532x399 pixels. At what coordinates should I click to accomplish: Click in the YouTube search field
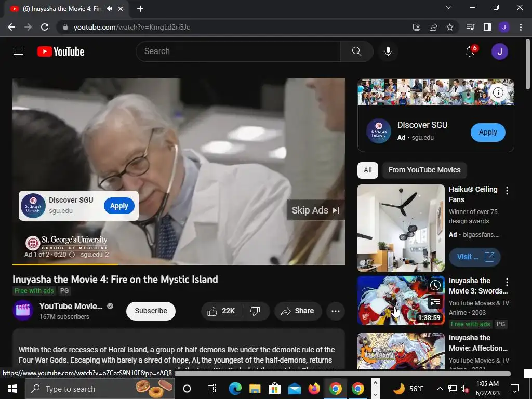(x=238, y=51)
